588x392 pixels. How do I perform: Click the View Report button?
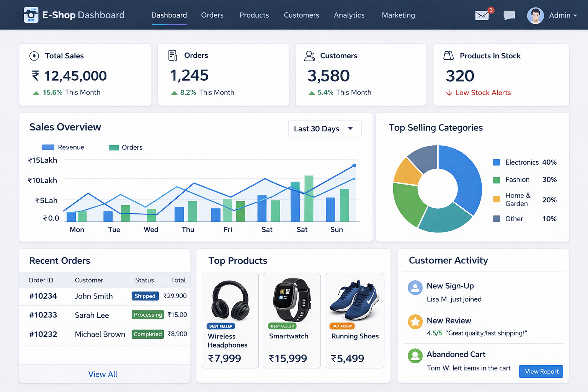coord(541,371)
